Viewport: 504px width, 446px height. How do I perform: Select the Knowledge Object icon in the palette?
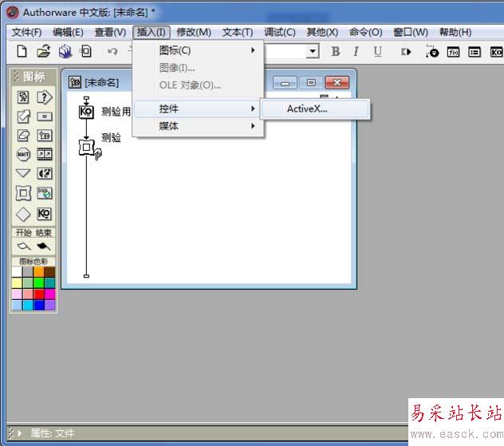tap(45, 214)
